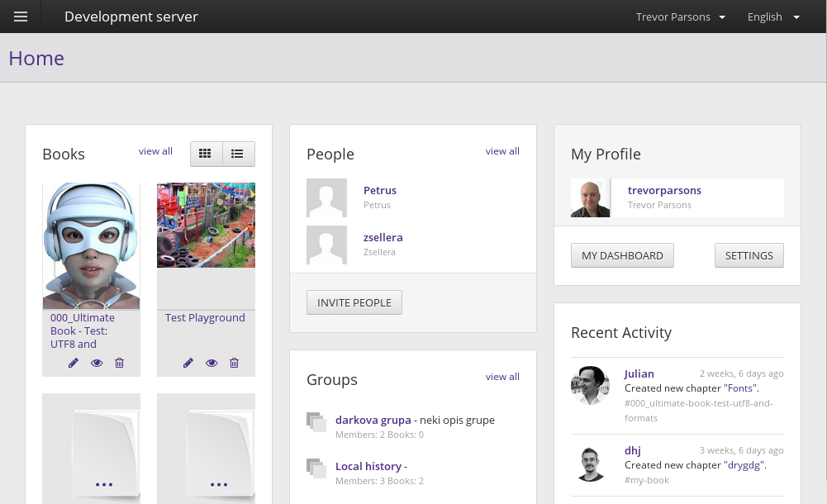Click Petrus's avatar placeholder

click(x=327, y=197)
